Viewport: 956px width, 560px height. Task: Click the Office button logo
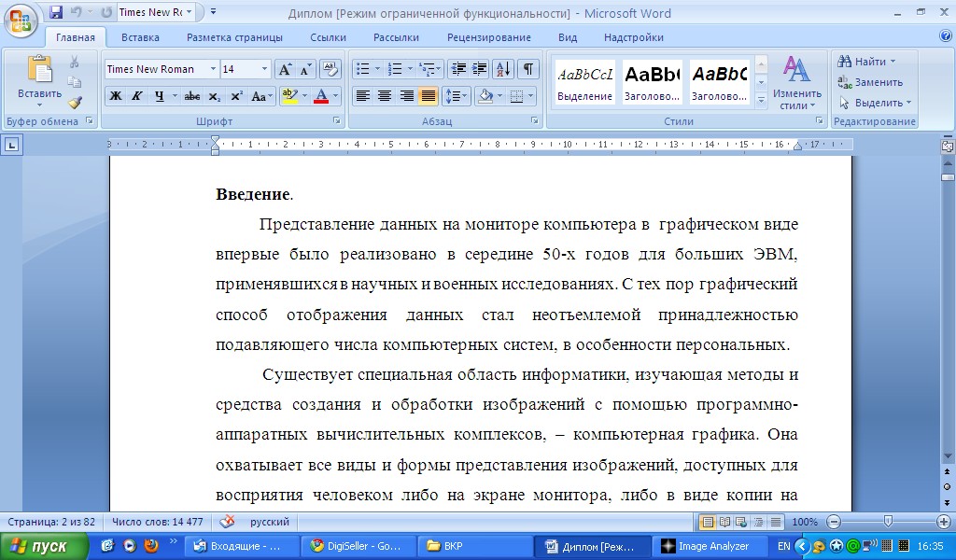[20, 19]
